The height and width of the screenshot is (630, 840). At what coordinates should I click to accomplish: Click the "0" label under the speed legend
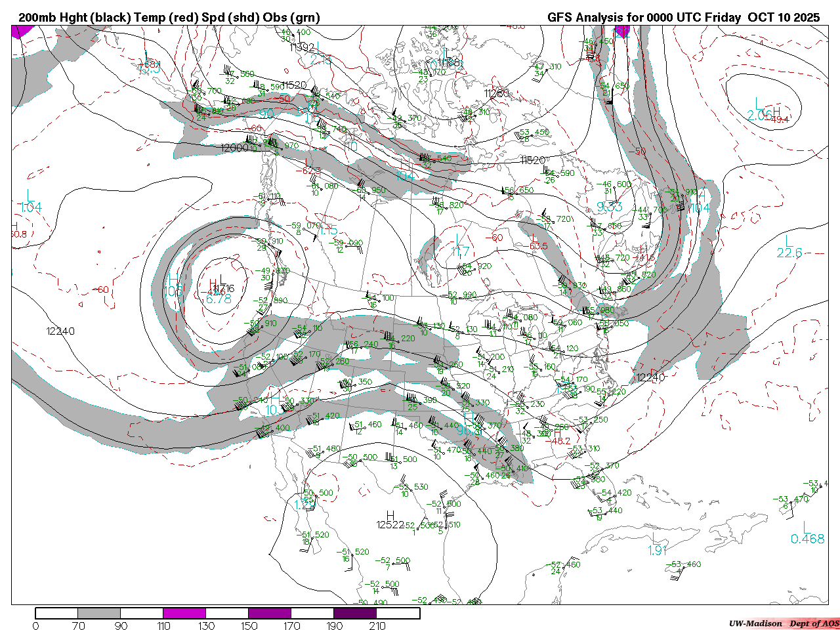click(x=35, y=625)
